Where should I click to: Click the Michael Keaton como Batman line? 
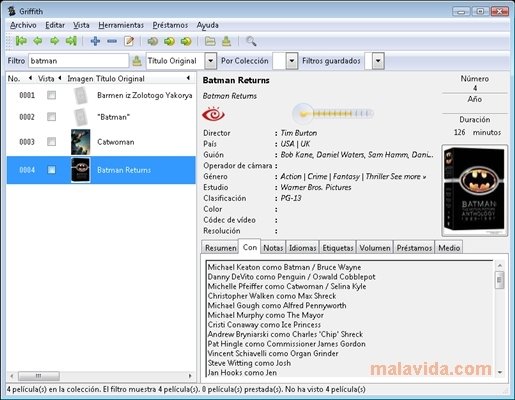[x=284, y=267]
